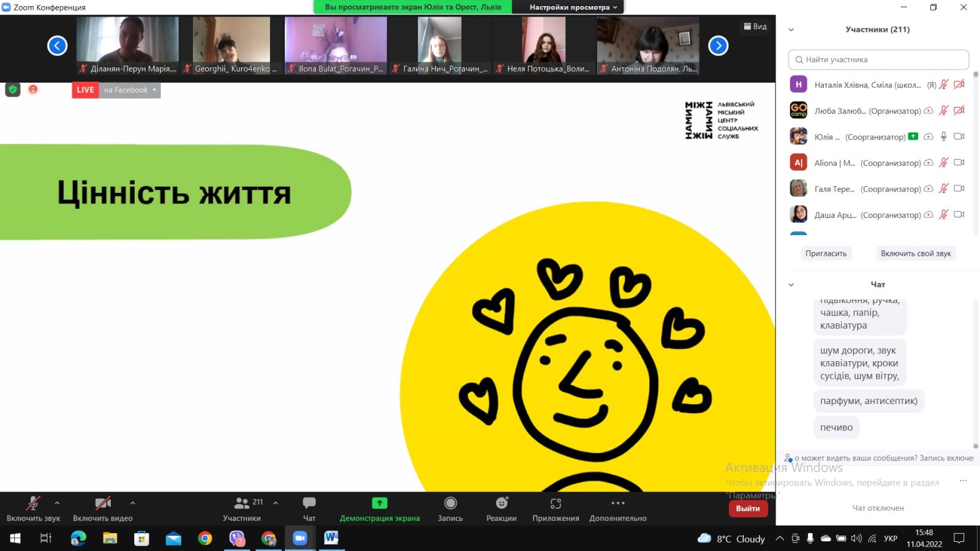Click screen-share indicator icon in Юлія row
980x551 pixels.
913,136
